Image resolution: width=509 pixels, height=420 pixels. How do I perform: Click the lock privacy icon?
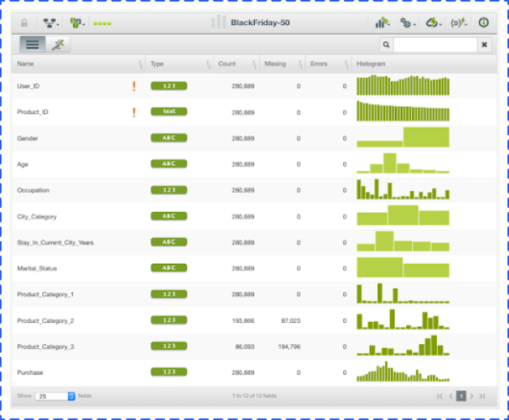click(x=24, y=23)
